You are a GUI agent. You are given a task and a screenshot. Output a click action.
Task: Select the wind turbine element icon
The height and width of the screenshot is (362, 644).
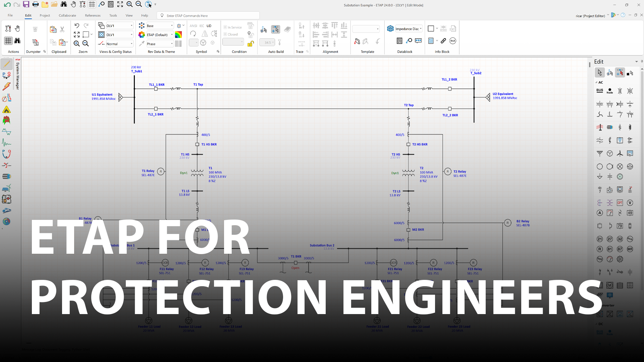[x=620, y=154]
